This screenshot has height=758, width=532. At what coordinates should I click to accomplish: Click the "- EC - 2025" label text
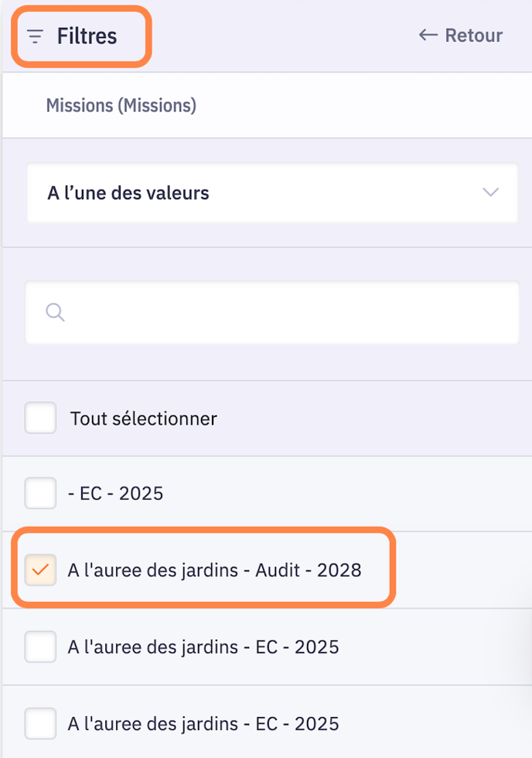(116, 493)
